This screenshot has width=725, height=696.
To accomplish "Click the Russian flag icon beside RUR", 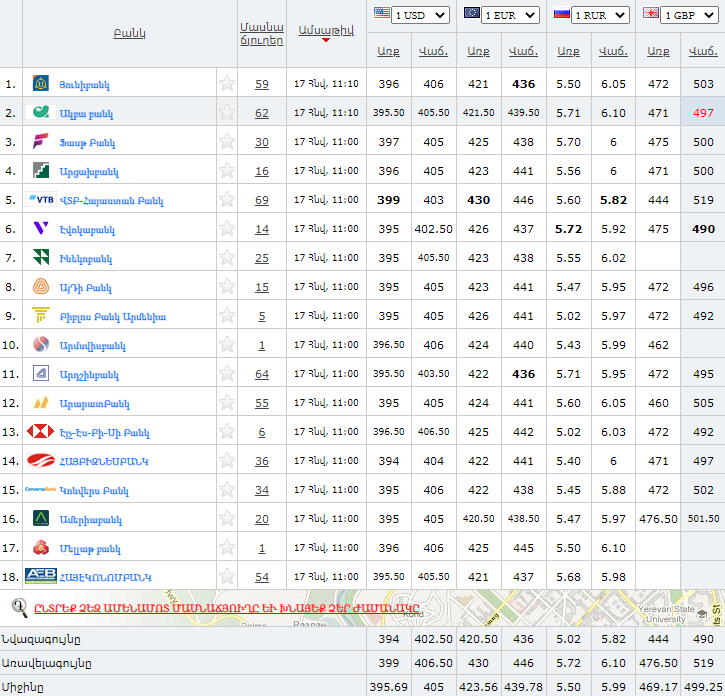I will pyautogui.click(x=561, y=13).
